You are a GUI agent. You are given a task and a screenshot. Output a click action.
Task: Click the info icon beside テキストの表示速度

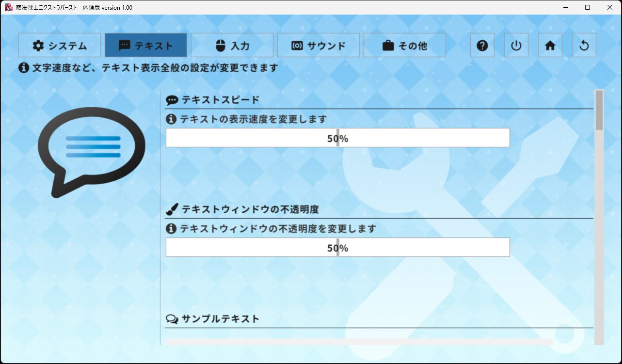[x=171, y=119]
